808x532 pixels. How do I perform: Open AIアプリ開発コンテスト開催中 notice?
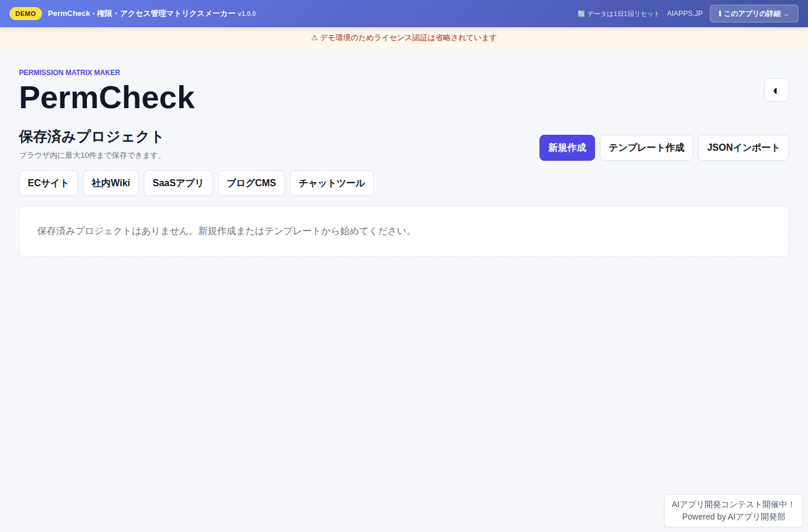point(733,504)
